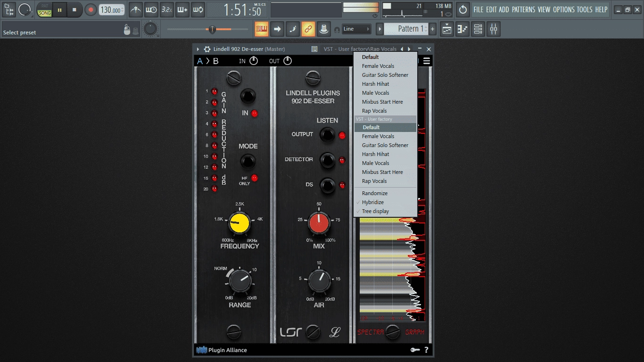Click the pattern tree icon at top left
Screen dimensions: 644x362
click(x=9, y=9)
